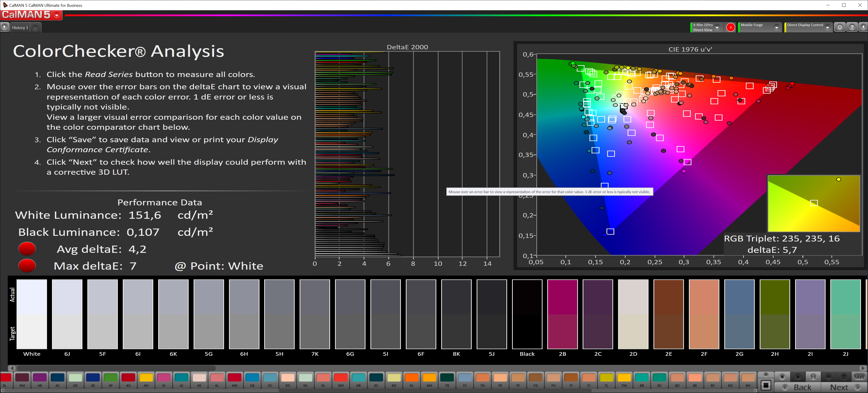Viewport: 868px width, 393px height.
Task: Click the SAVE button
Action: pyautogui.click(x=859, y=376)
